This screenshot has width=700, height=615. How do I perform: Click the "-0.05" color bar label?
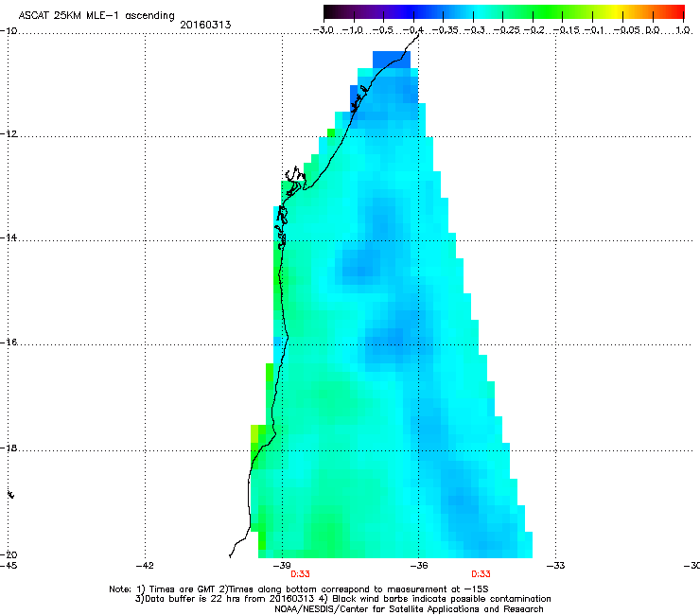pos(626,30)
